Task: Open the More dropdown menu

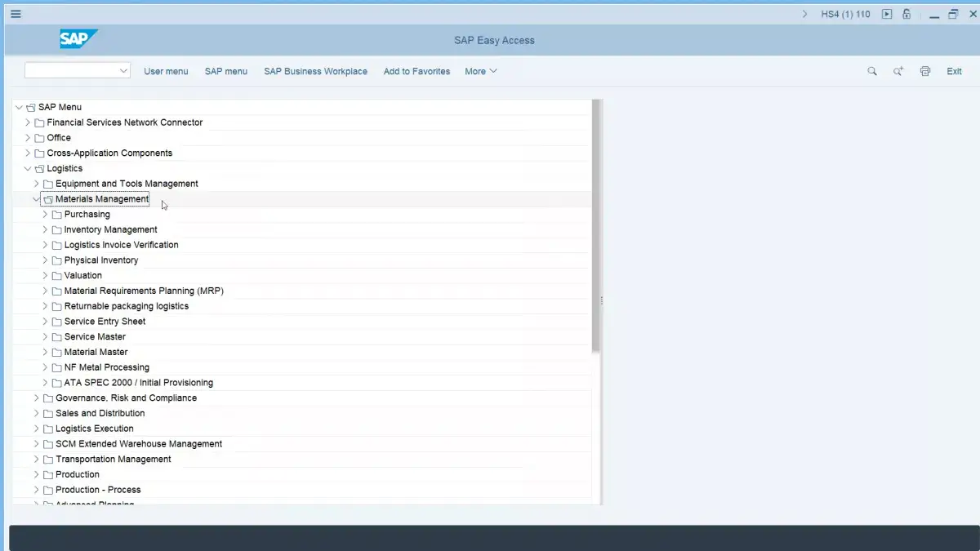Action: 481,71
